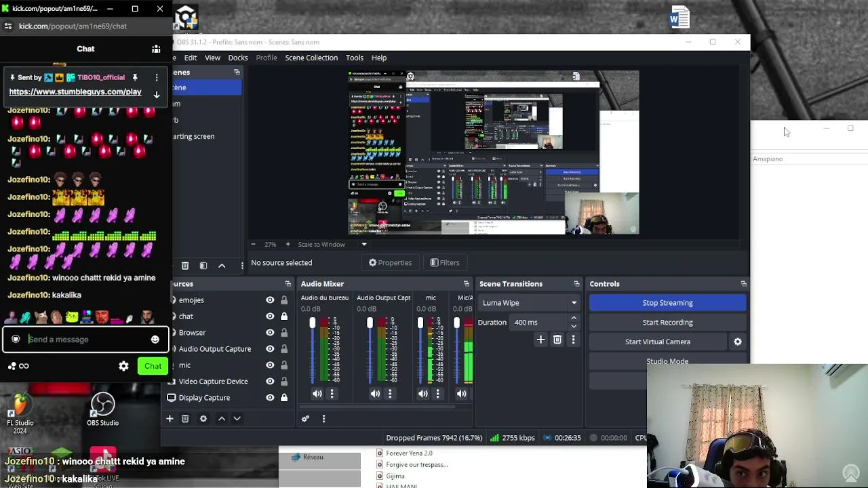Remove selected scene with Scenes trash icon

click(185, 266)
